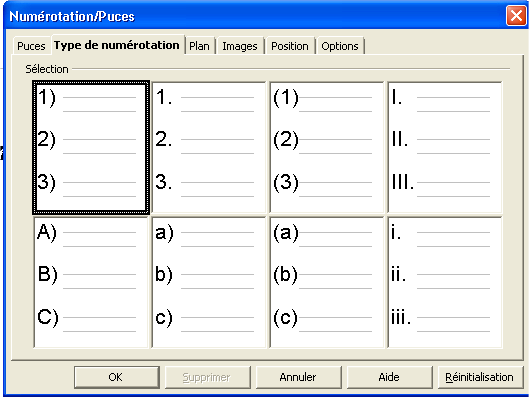Screen dimensions: 529x399
Task: Confirm with the OK button
Action: coord(116,377)
